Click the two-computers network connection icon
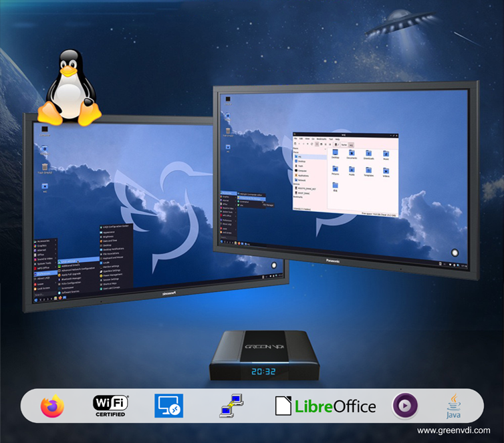 231,406
